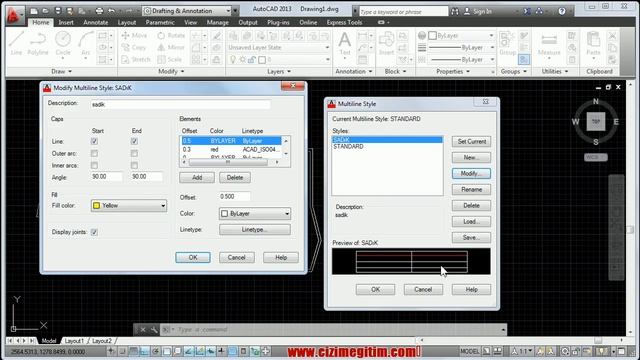The height and width of the screenshot is (360, 640).
Task: Switch to the Express Tools tab
Action: coord(344,22)
